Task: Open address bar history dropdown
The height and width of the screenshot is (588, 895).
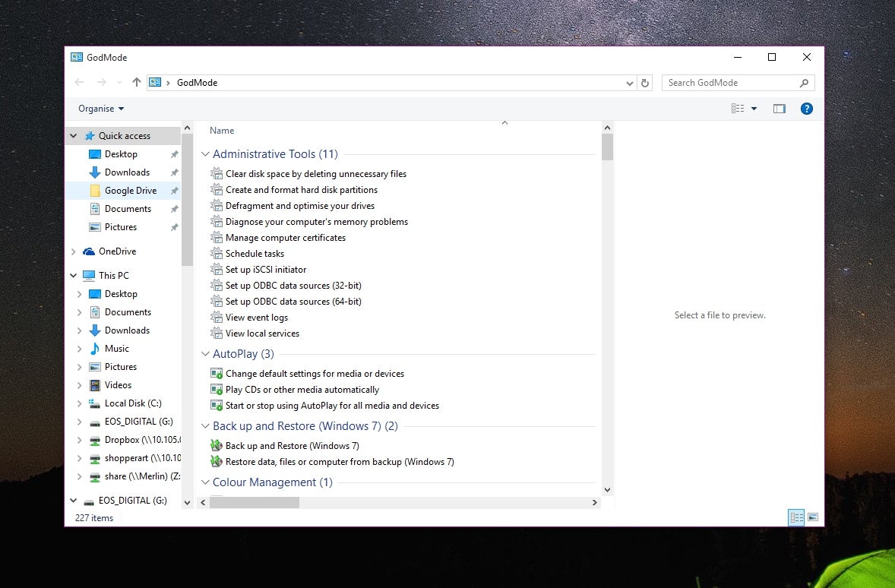Action: click(x=630, y=83)
